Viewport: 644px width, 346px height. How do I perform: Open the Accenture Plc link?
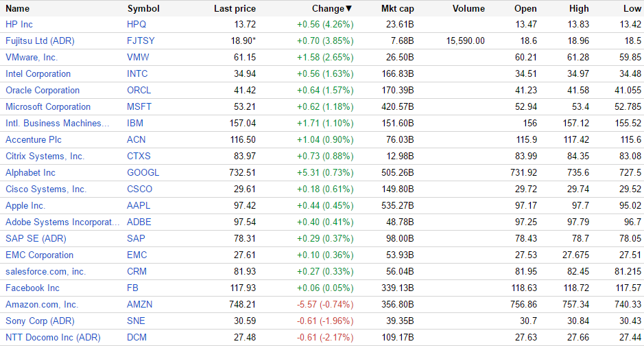point(34,139)
